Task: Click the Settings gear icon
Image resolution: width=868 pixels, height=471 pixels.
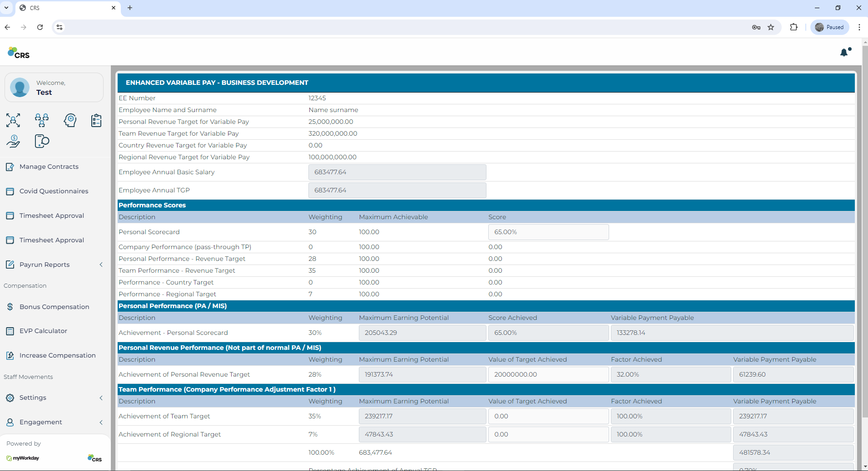Action: click(10, 398)
